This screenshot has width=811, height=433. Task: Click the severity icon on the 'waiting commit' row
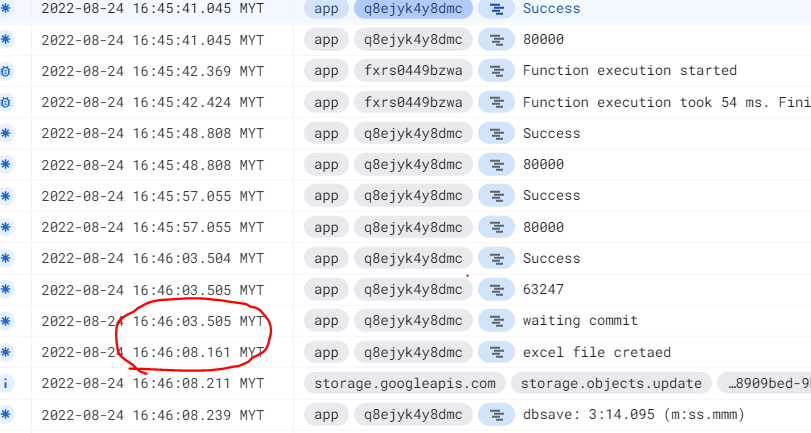point(6,321)
